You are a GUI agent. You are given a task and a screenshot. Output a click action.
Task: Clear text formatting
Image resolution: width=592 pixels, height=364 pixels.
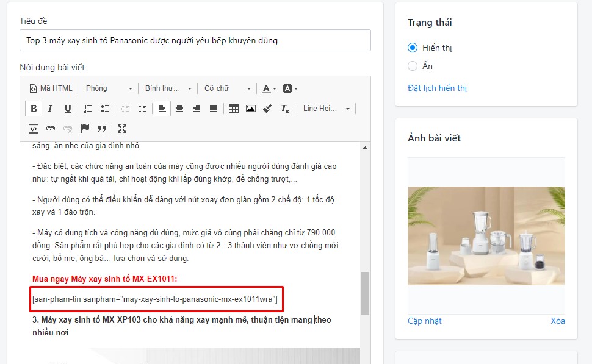point(284,109)
